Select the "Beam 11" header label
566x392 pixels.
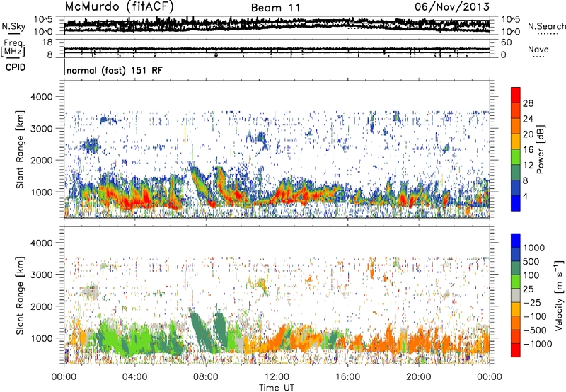pos(276,8)
